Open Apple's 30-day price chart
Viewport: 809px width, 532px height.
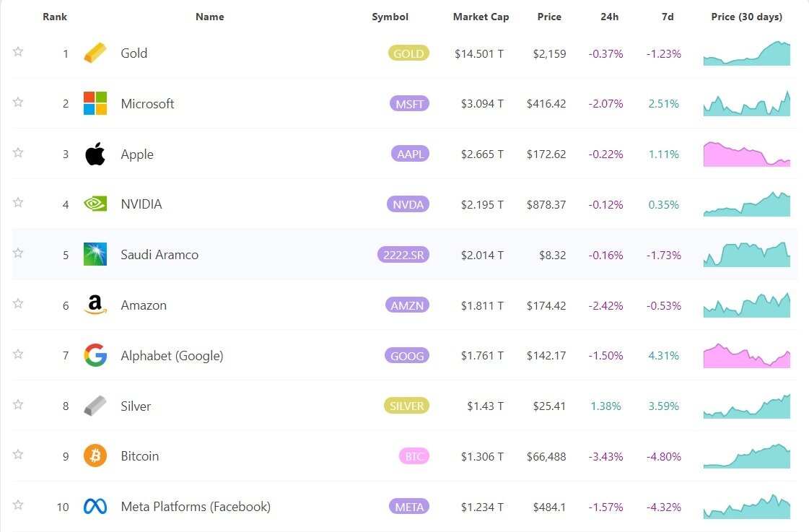(746, 154)
